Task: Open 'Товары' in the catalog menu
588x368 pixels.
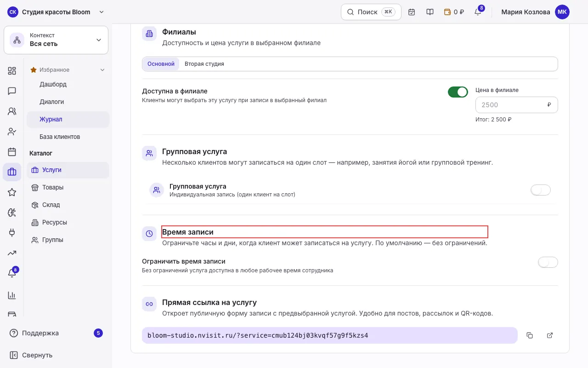Action: 68,187
